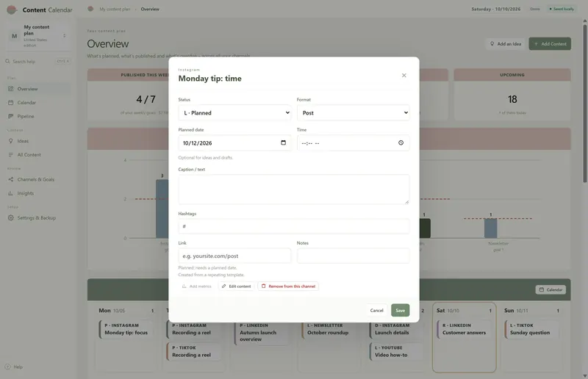Click the Add an Idea button
This screenshot has height=379, width=588.
coord(506,44)
